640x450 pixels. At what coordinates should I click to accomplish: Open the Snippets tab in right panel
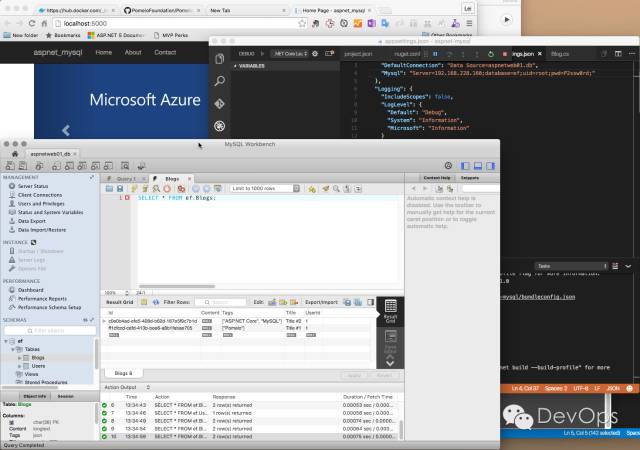click(x=470, y=178)
